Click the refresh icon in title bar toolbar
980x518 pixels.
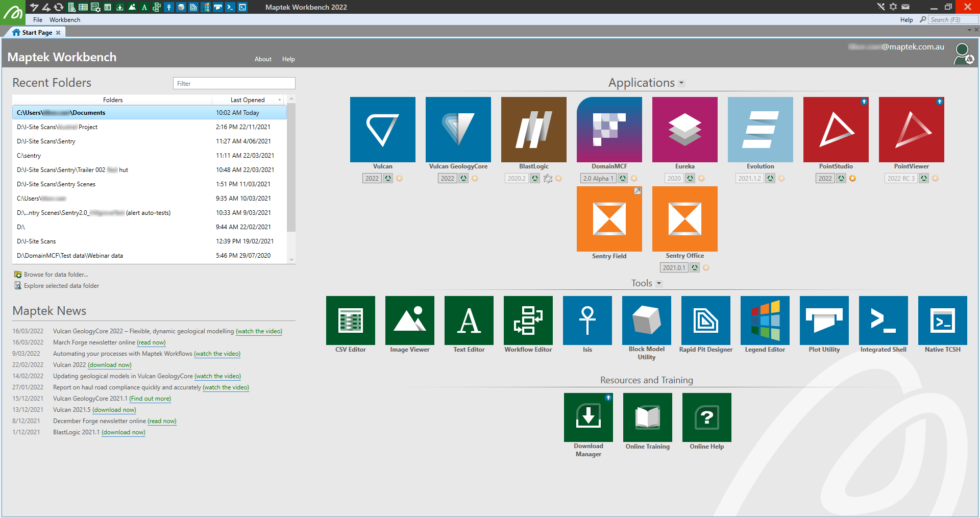tap(59, 7)
